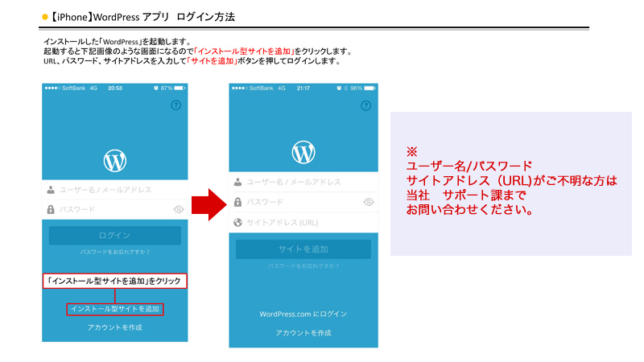Click WordPress logo on left phone screen
Viewport: 644px width, 362px height.
pyautogui.click(x=115, y=160)
